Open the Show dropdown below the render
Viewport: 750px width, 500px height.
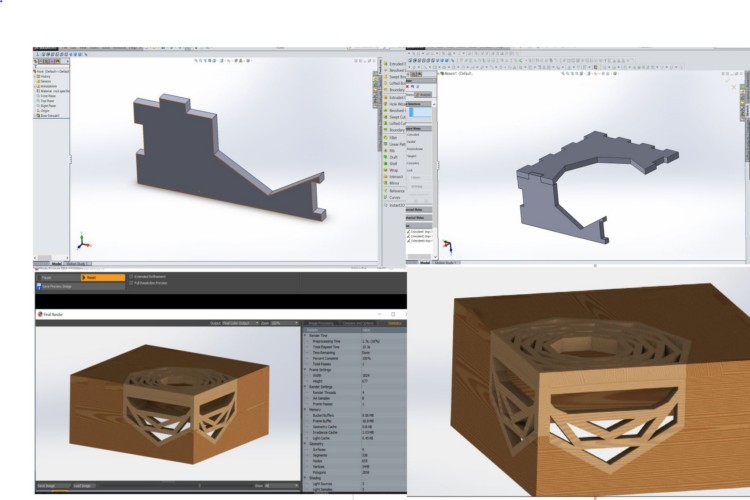[x=281, y=486]
